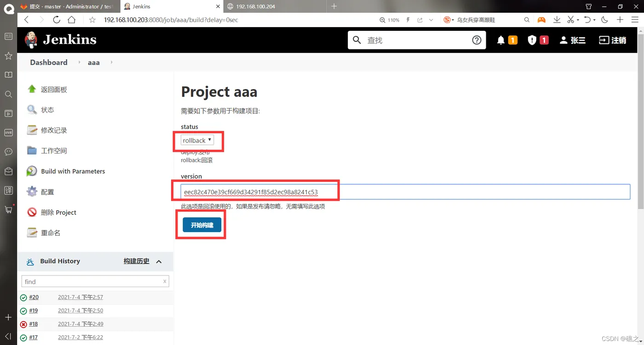Switch to the GitLab 提交 master browser tab
This screenshot has height=345, width=644.
[x=69, y=6]
